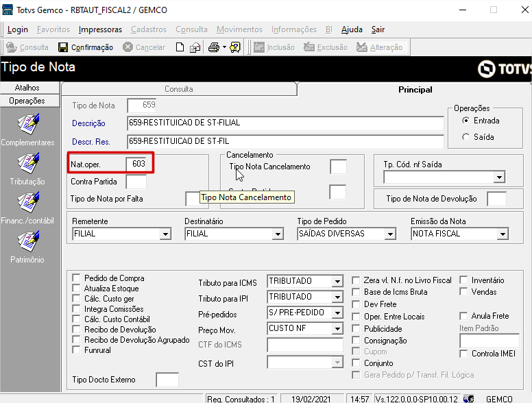
Task: Check the Oper. Entre Locais box
Action: [356, 317]
